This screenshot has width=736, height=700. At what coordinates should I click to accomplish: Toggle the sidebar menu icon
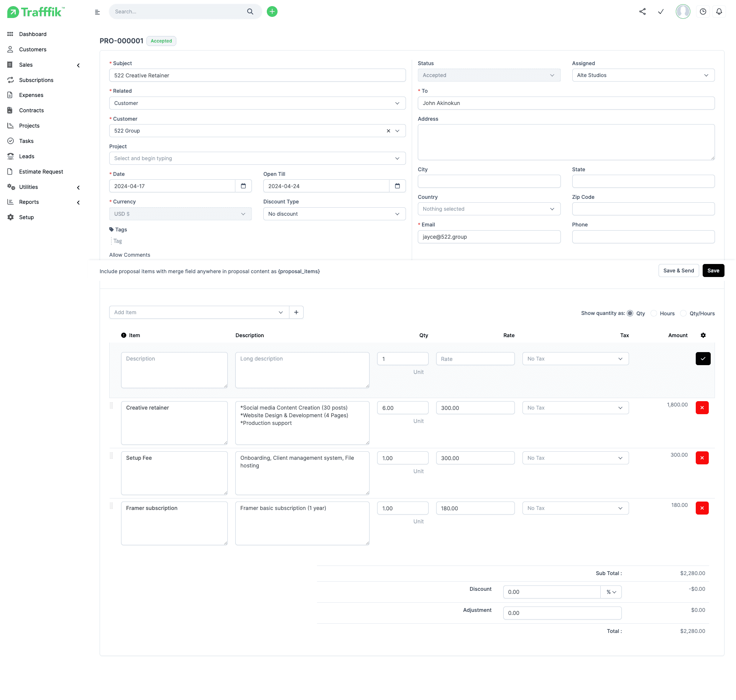[97, 12]
